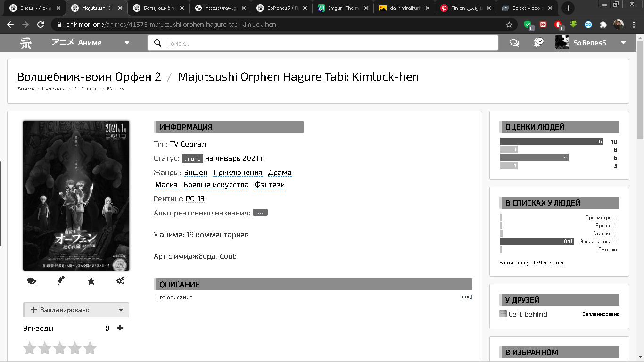Bookmark this page with the star icon
644x362 pixels.
click(509, 25)
